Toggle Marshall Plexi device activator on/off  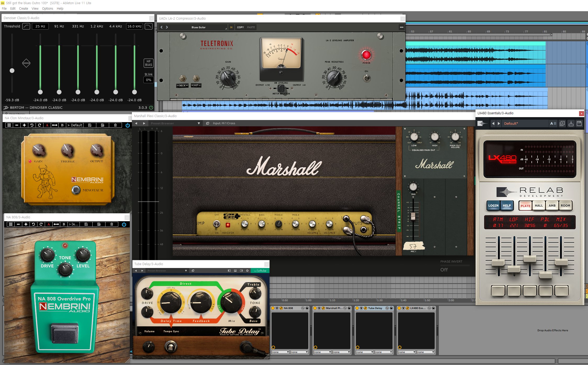tap(315, 308)
